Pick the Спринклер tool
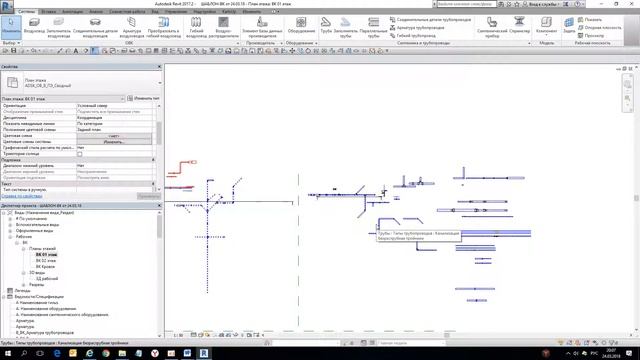Screen dimensions: 640x360 click(x=519, y=25)
